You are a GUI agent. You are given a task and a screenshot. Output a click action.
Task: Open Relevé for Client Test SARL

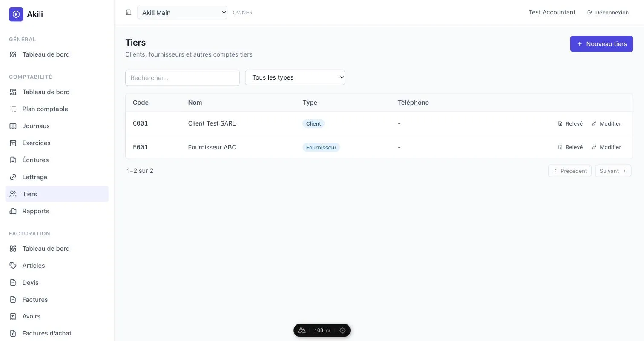(x=570, y=123)
